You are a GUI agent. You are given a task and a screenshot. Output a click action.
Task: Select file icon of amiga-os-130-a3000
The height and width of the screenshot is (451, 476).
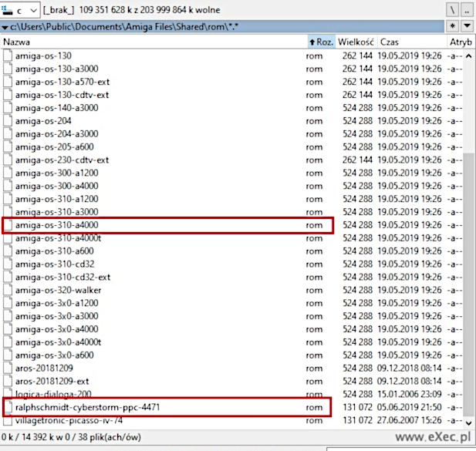point(8,69)
